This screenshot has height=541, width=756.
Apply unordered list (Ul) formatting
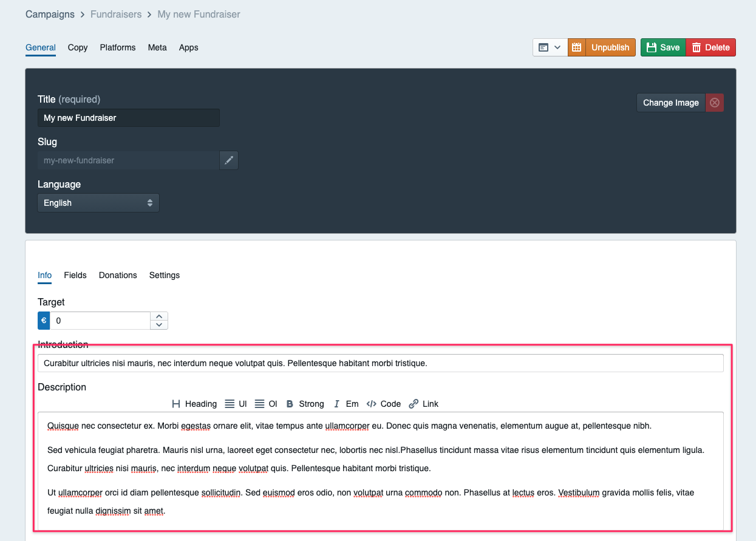pos(236,404)
